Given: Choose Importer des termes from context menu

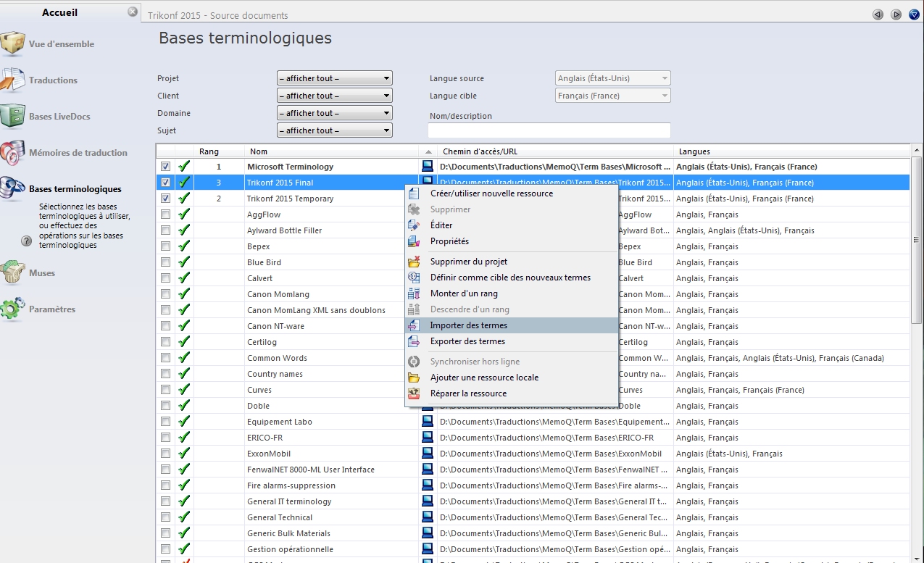Looking at the screenshot, I should (512, 325).
